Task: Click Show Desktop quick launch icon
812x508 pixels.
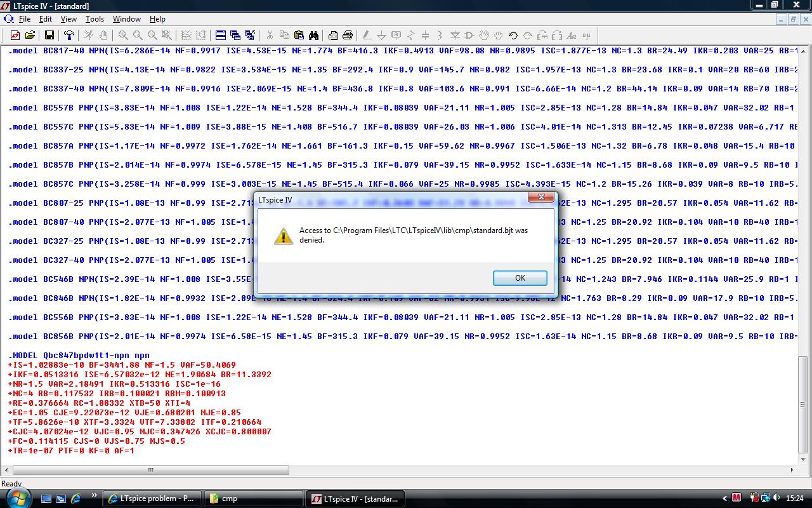Action: tap(46, 498)
